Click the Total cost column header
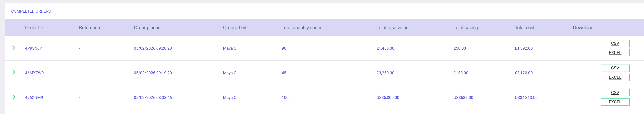The height and width of the screenshot is (114, 644). [524, 28]
